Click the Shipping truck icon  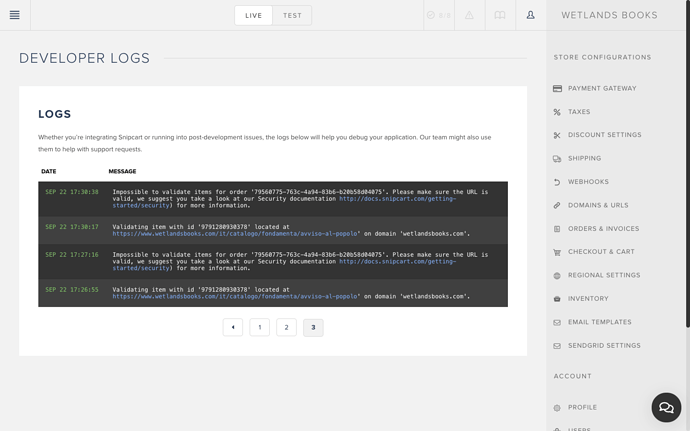(x=557, y=159)
